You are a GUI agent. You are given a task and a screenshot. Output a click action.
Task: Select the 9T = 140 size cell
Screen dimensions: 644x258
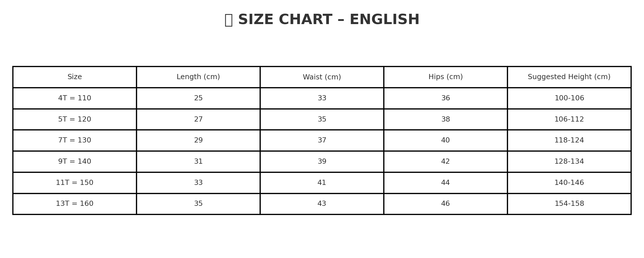click(75, 162)
